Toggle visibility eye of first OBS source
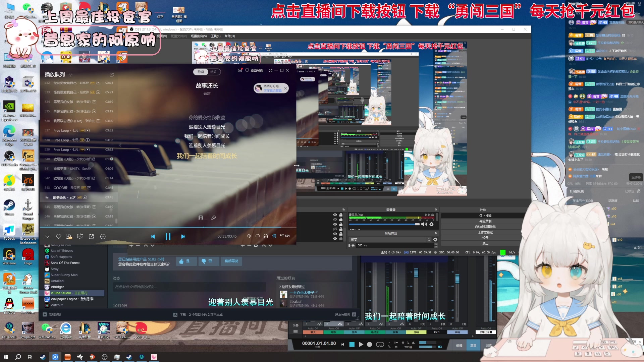 coord(335,215)
